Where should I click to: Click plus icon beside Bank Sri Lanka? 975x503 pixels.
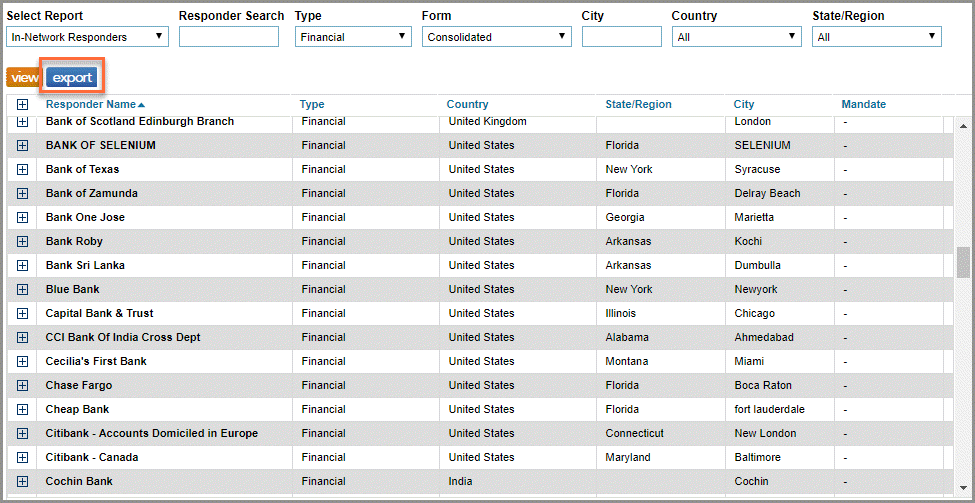22,265
